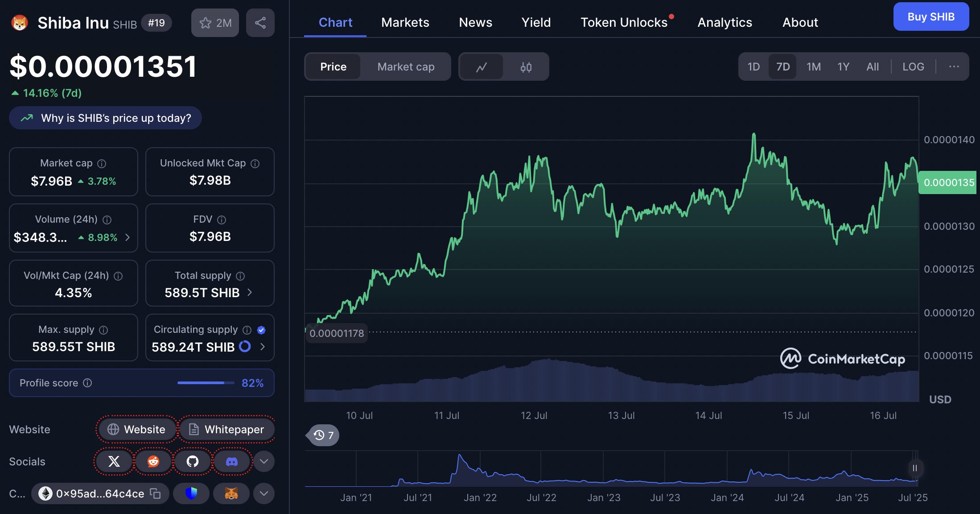
Task: Click the Ethereum contract address chip
Action: tap(100, 493)
